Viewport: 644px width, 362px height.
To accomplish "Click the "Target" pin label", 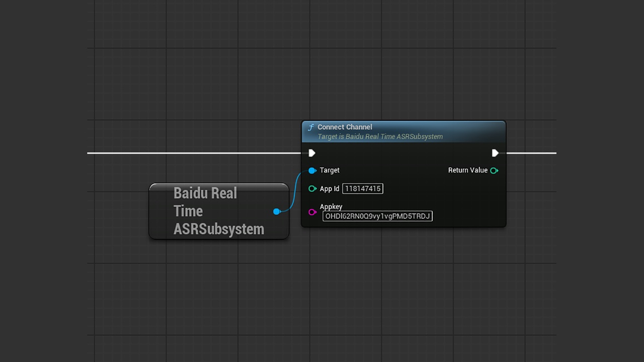I will click(x=330, y=170).
